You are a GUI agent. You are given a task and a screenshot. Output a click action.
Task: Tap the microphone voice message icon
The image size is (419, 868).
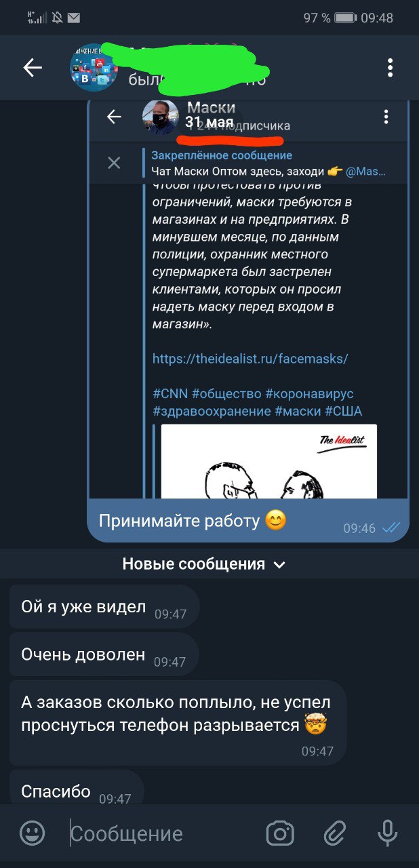point(388,833)
